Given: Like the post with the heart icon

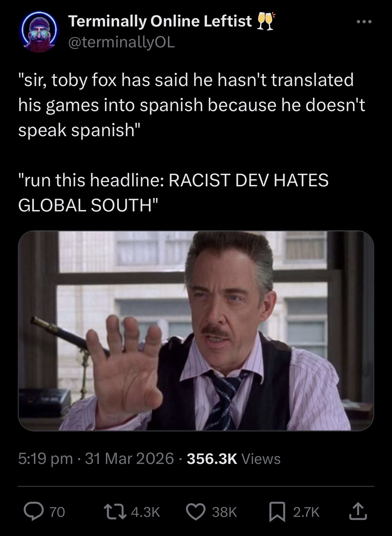Looking at the screenshot, I should pos(196,512).
